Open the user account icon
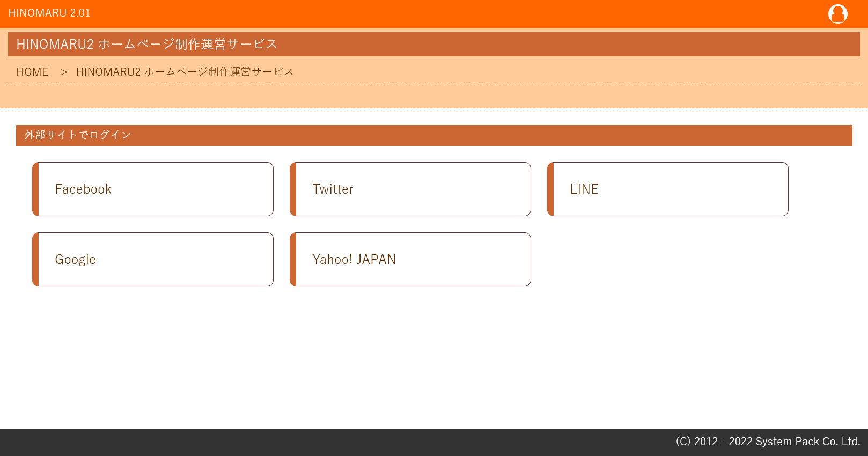 837,14
